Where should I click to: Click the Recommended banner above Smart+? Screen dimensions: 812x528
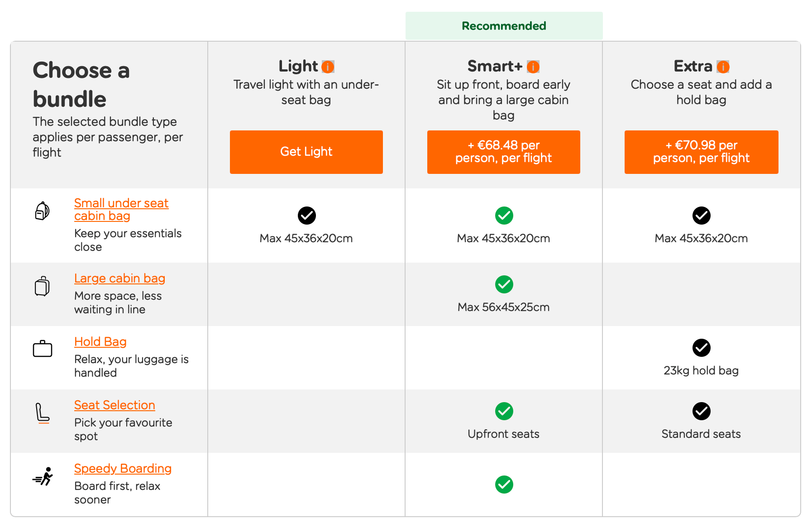pos(504,25)
